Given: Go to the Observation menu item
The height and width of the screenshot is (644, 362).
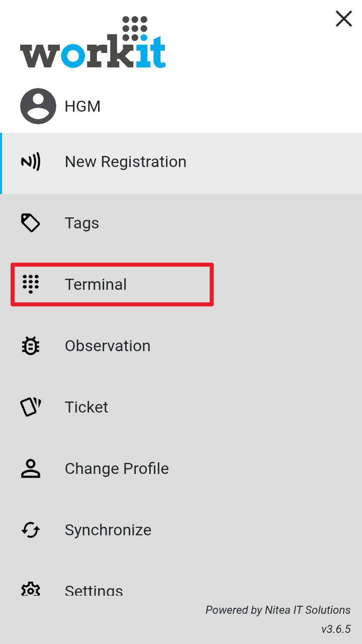Looking at the screenshot, I should point(108,346).
